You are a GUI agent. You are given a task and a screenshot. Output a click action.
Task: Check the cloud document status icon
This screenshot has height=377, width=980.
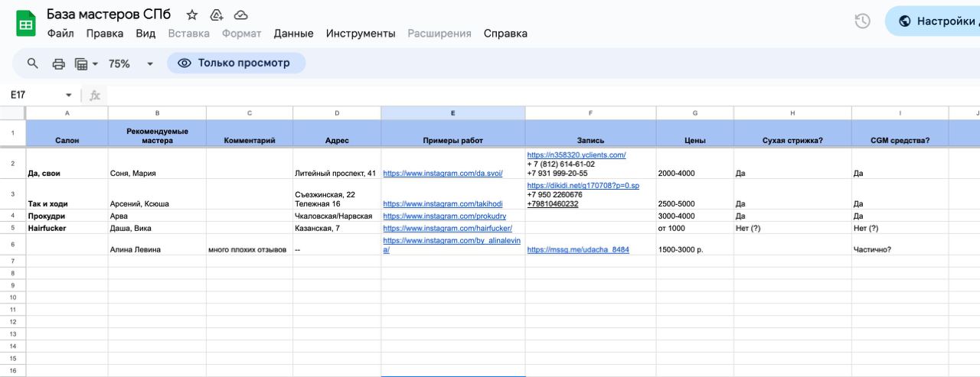[241, 15]
